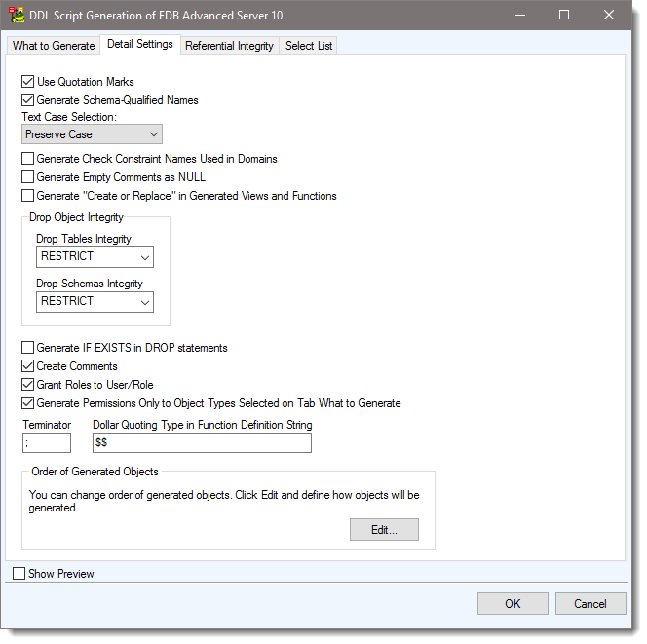This screenshot has width=647, height=644.
Task: Click the "Drop Object Integrity" group title
Action: click(x=76, y=217)
